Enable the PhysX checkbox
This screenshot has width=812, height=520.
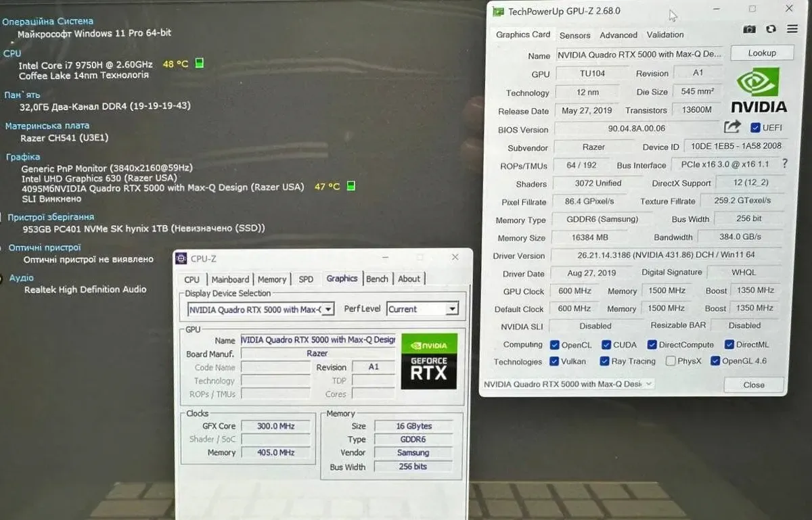[670, 361]
